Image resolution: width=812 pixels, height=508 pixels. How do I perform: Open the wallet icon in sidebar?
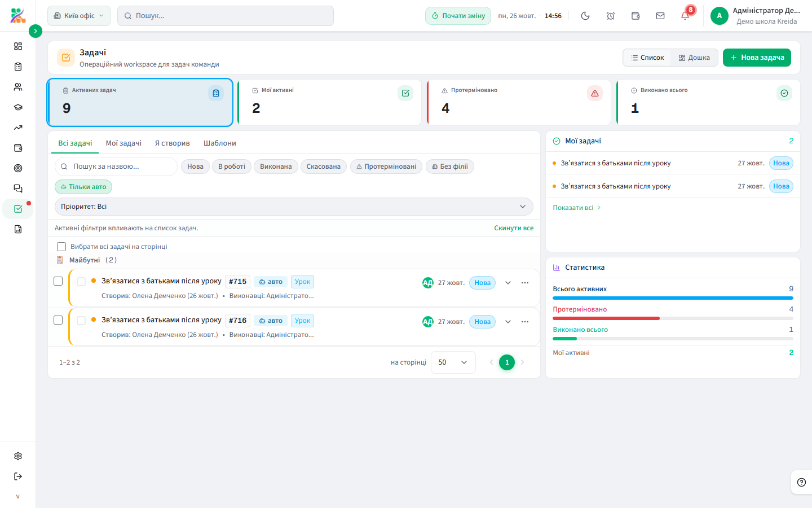[18, 148]
